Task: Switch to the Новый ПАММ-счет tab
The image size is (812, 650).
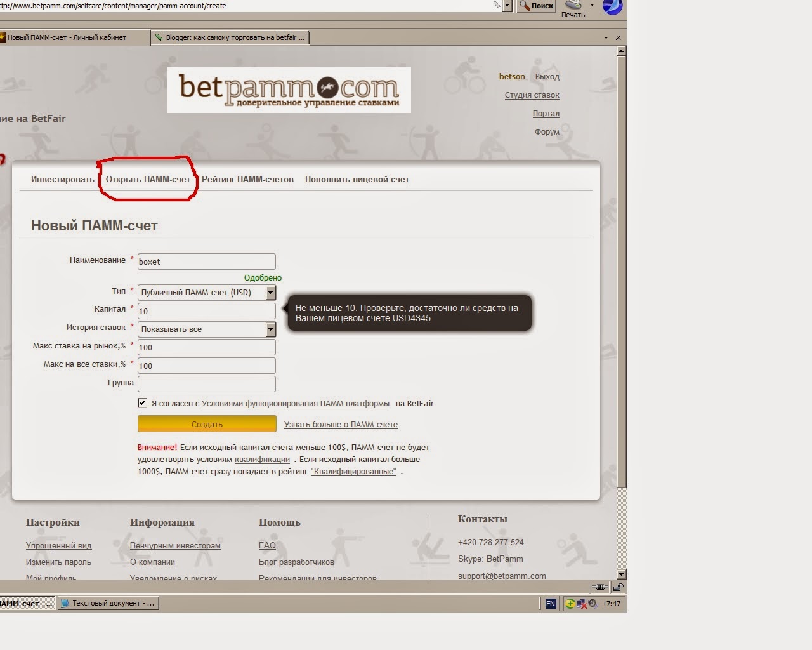Action: [x=74, y=37]
